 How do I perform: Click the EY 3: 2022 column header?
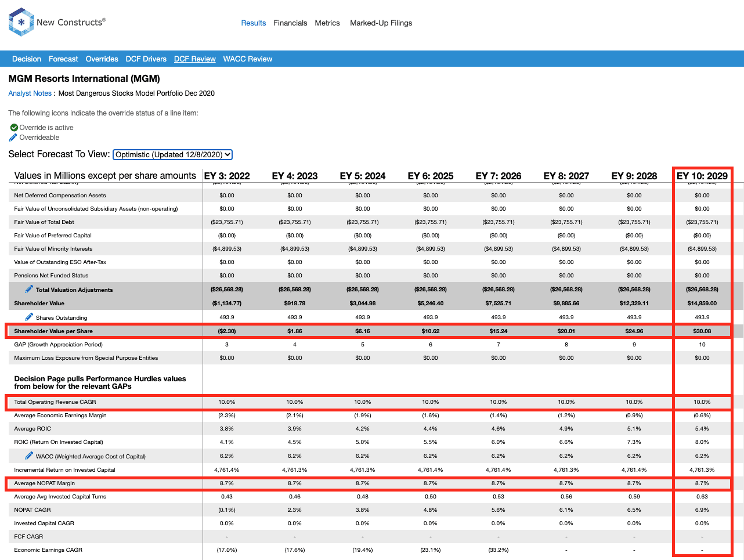(x=227, y=176)
